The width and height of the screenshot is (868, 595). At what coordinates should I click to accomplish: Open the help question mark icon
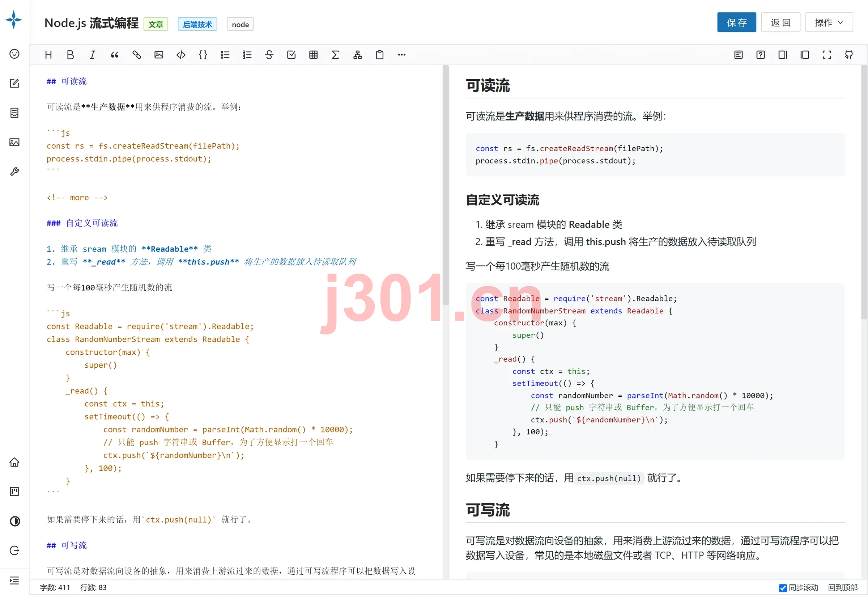761,55
